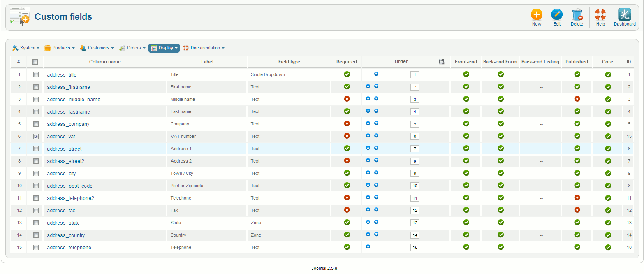Image resolution: width=644 pixels, height=274 pixels.
Task: Click the New toolbar icon
Action: pyautogui.click(x=536, y=15)
